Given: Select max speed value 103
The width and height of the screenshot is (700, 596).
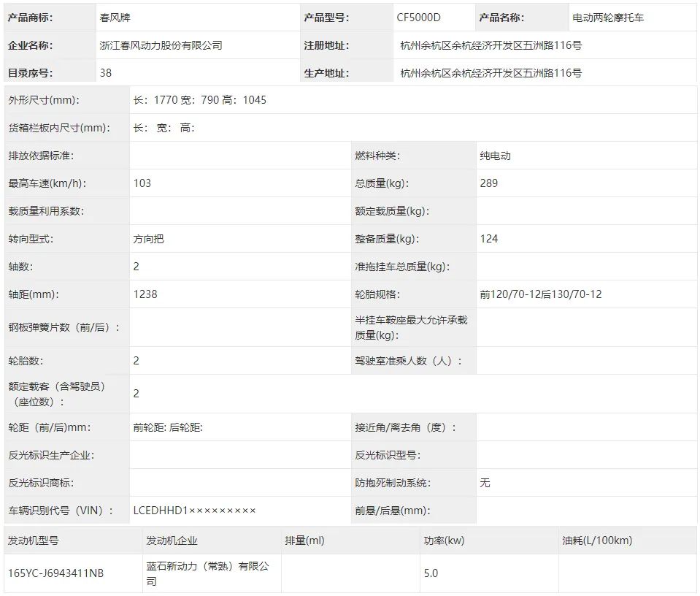Looking at the screenshot, I should (x=142, y=183).
